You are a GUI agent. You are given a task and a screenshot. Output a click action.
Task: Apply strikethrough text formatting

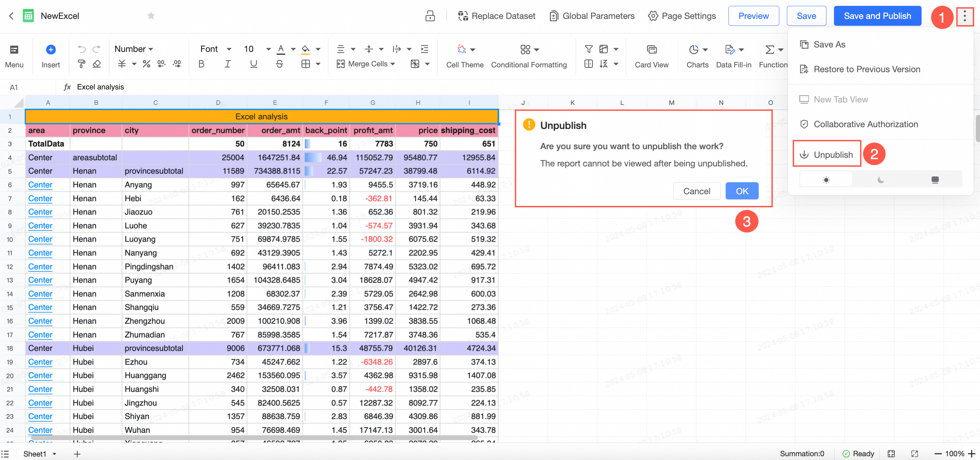(279, 64)
